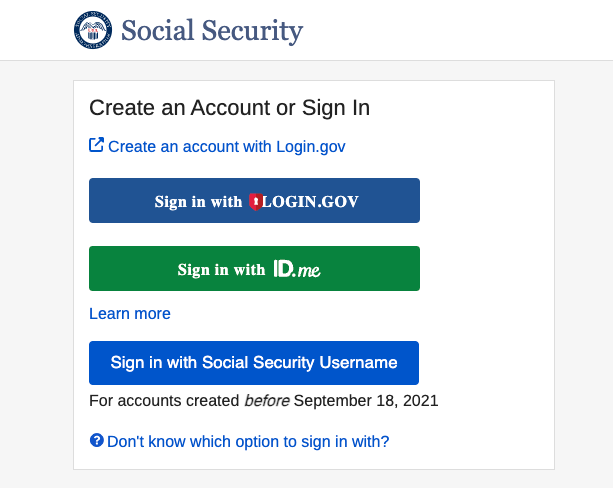
Task: Click the red Login.gov shield icon
Action: tap(255, 201)
